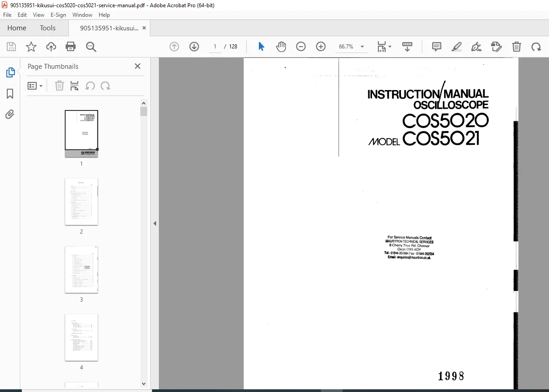Delete page with toolbar trash icon
Image resolution: width=549 pixels, height=392 pixels.
(x=516, y=47)
